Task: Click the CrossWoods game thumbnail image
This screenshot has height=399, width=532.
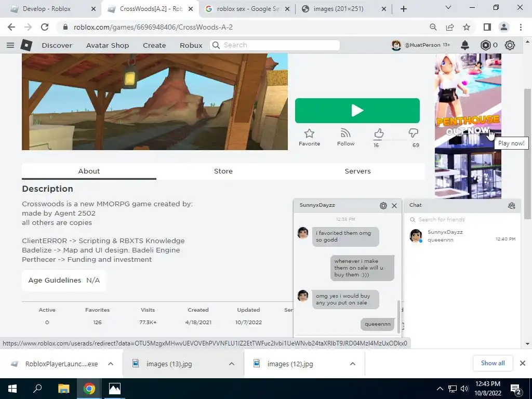Action: (x=155, y=101)
